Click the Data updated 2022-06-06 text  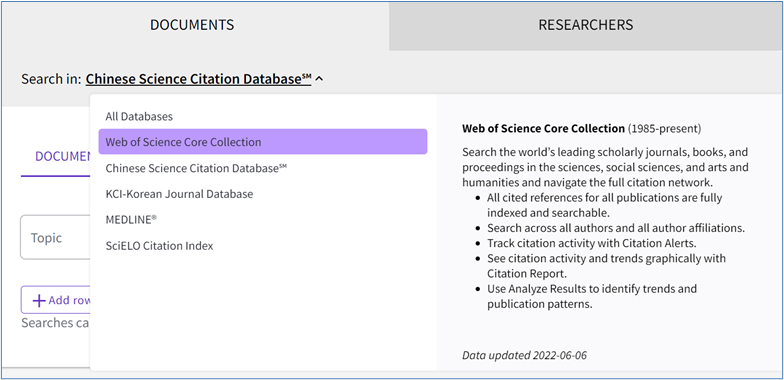pos(524,356)
